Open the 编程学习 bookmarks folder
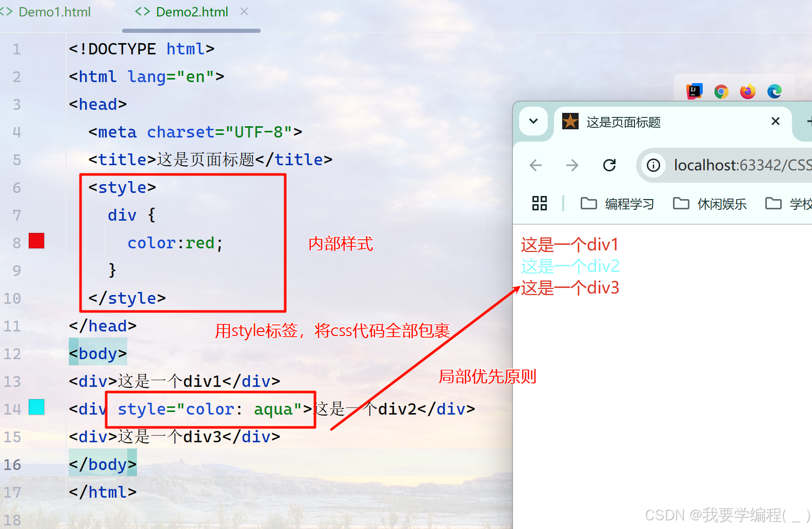 [x=618, y=204]
